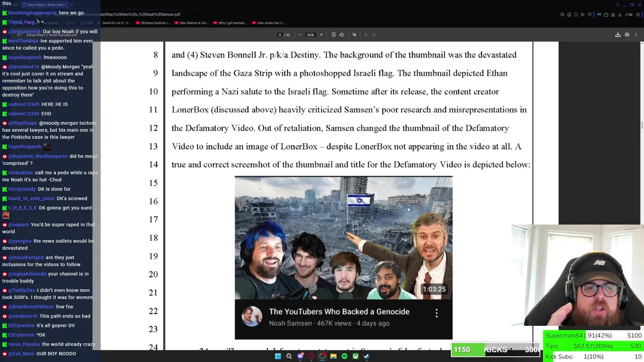Click the Superchats goal progress bar
The height and width of the screenshot is (362, 644).
pos(593,335)
